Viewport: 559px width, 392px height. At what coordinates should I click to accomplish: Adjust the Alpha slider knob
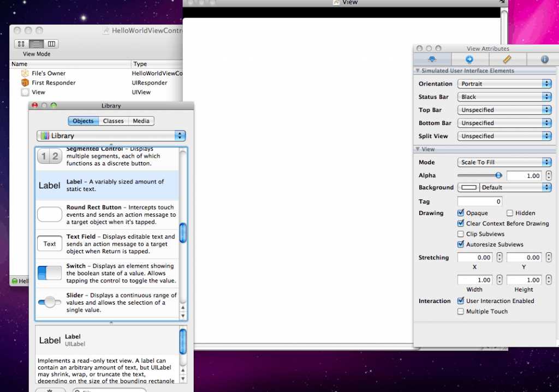498,175
